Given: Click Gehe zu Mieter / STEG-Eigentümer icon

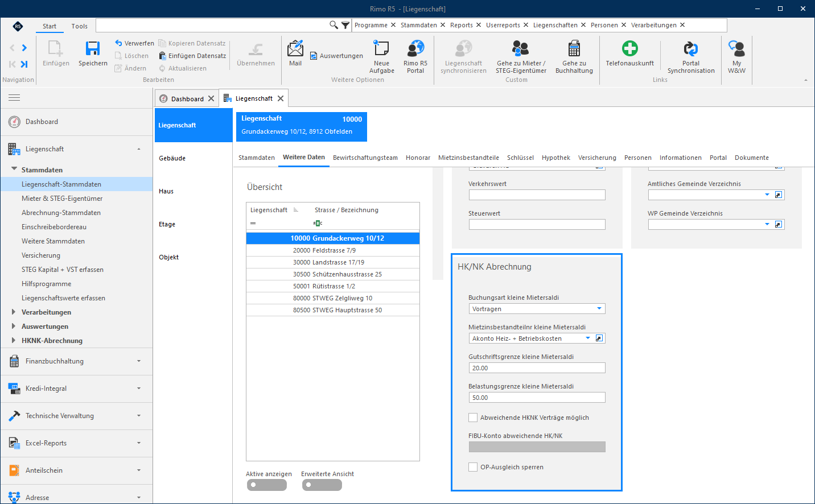Looking at the screenshot, I should coord(520,48).
